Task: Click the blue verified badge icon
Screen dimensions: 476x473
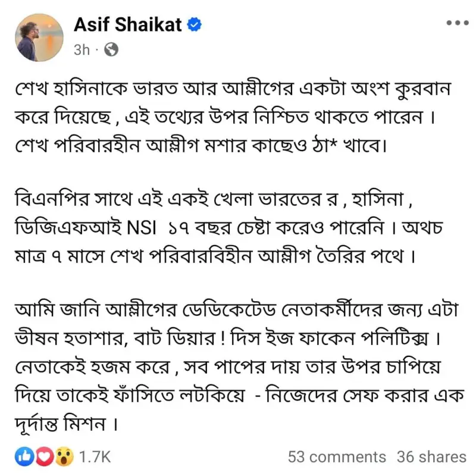Action: pyautogui.click(x=195, y=24)
